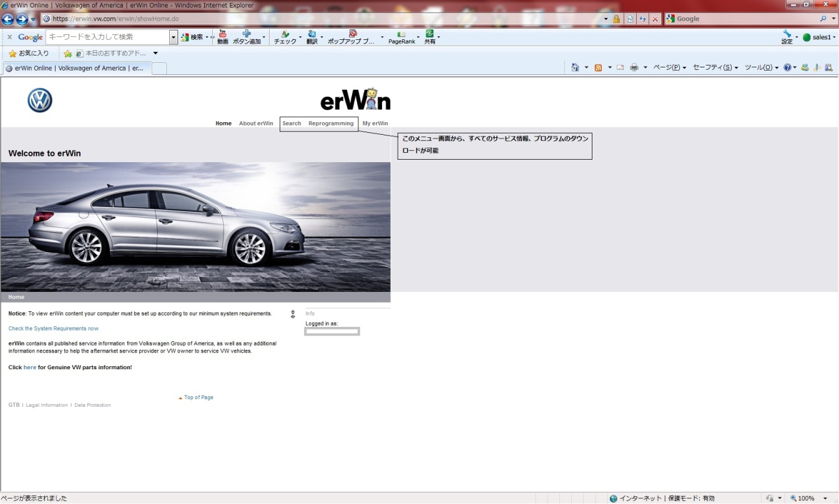Open the GTB footer link
The height and width of the screenshot is (504, 839).
click(x=14, y=405)
